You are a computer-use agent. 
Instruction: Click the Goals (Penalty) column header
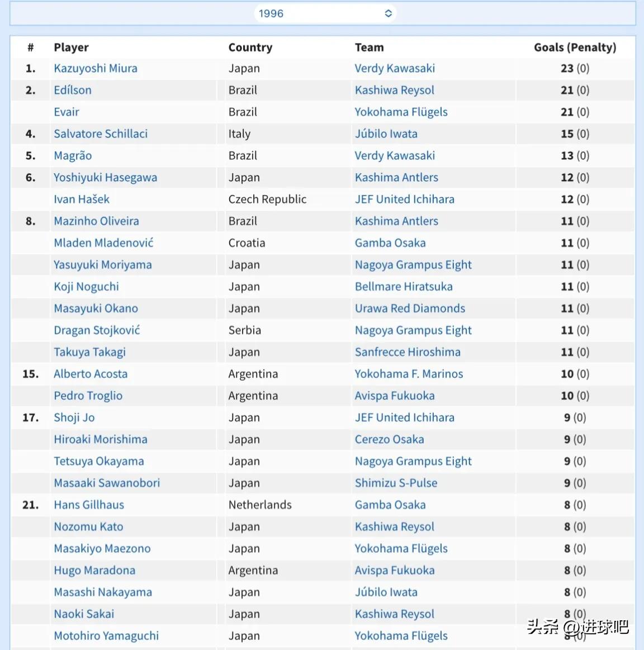(x=575, y=48)
